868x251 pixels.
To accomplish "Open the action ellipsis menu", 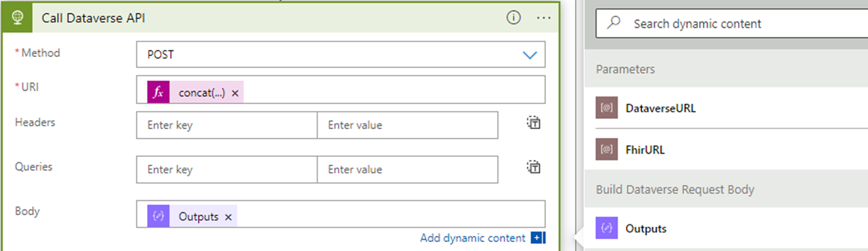I will [x=544, y=18].
